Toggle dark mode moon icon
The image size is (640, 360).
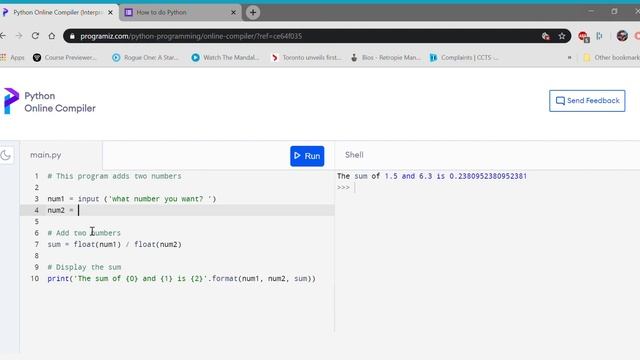click(6, 155)
